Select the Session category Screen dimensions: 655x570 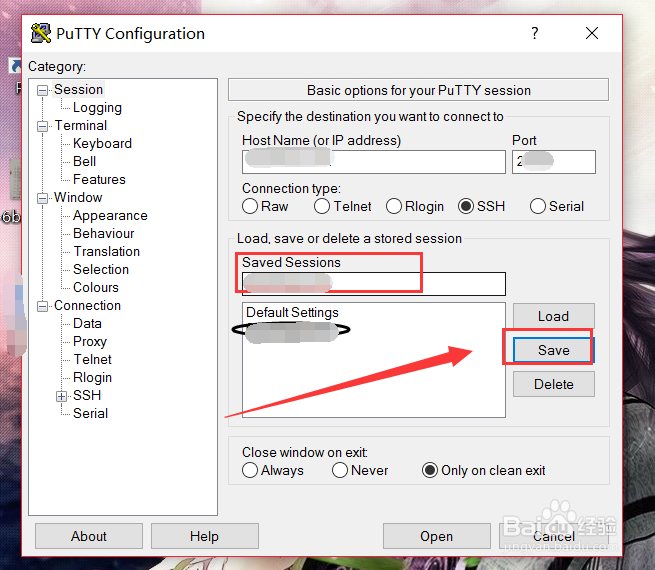coord(79,89)
